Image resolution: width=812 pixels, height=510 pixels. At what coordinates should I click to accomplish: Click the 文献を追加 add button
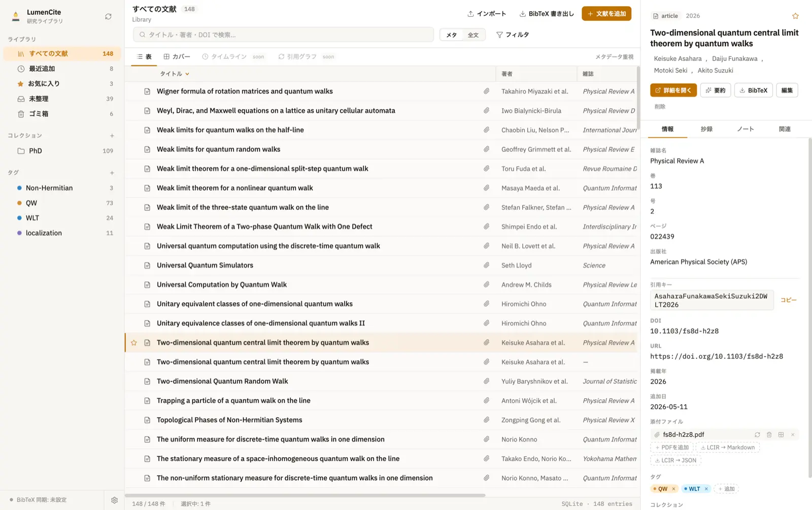[x=606, y=14]
